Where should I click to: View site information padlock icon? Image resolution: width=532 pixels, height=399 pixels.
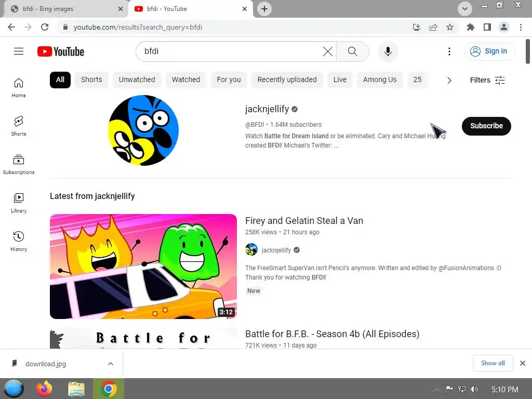tap(65, 27)
